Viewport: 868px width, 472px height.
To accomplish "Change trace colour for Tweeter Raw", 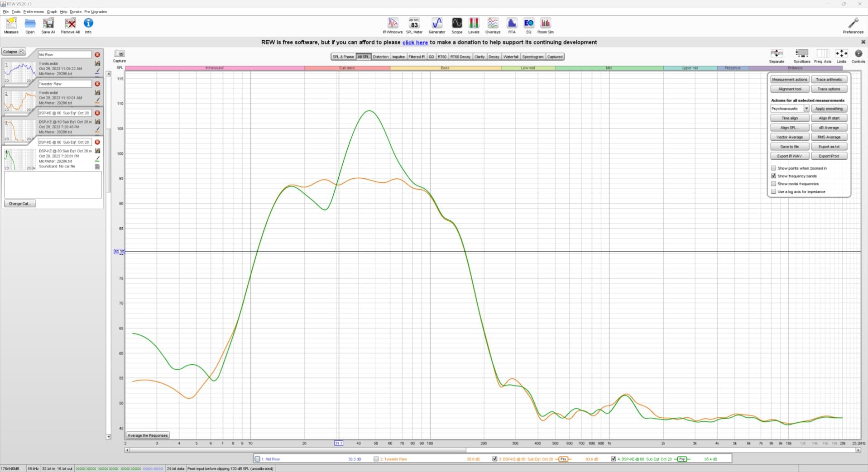I will (97, 100).
